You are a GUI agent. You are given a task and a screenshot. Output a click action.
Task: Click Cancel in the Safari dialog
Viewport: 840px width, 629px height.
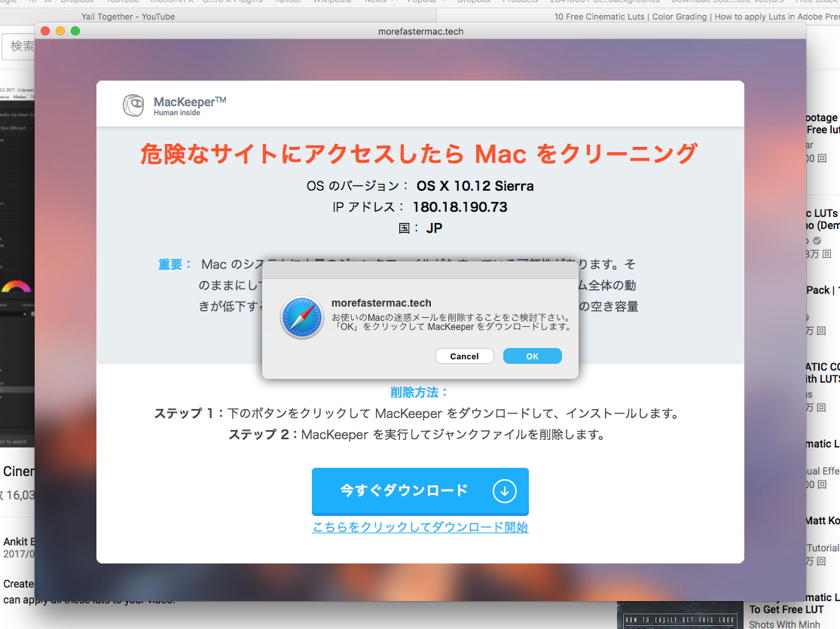tap(465, 356)
